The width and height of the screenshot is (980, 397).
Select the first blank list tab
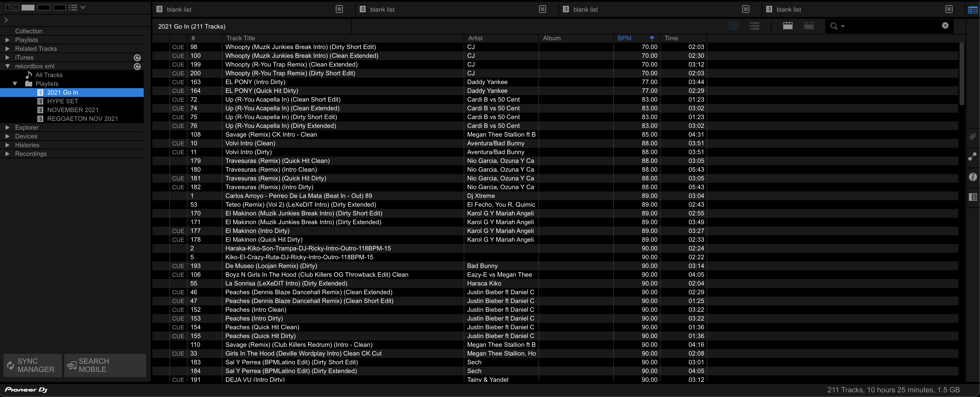(179, 10)
